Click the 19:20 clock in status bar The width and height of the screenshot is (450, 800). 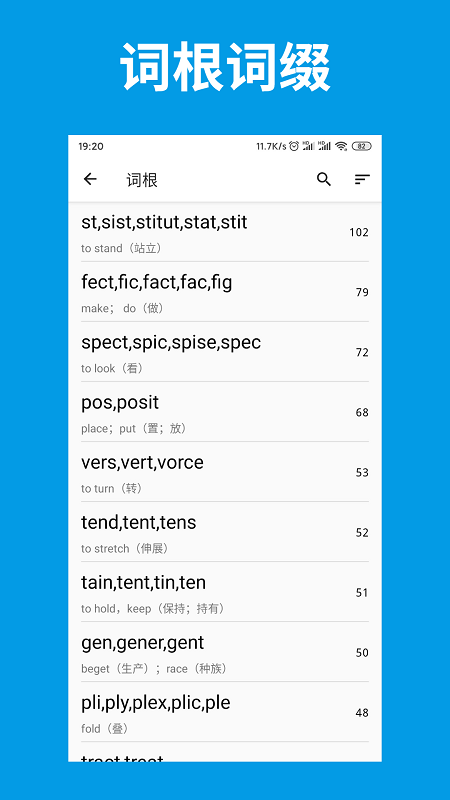91,146
